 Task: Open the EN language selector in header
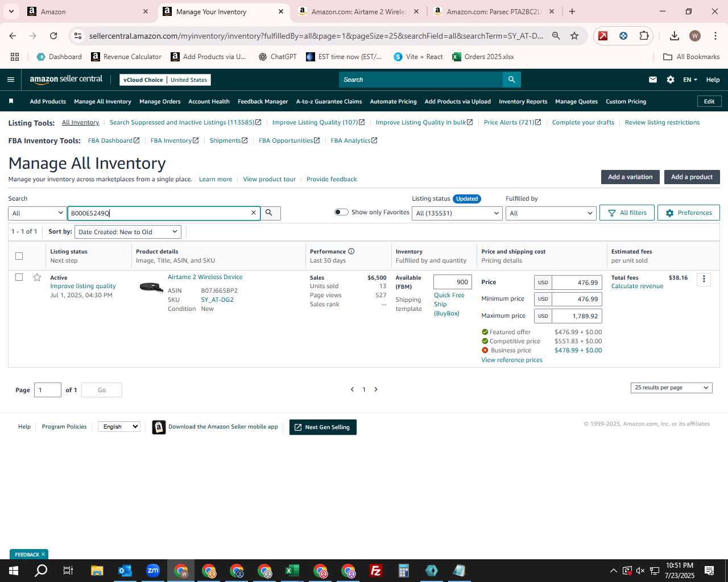[x=690, y=80]
